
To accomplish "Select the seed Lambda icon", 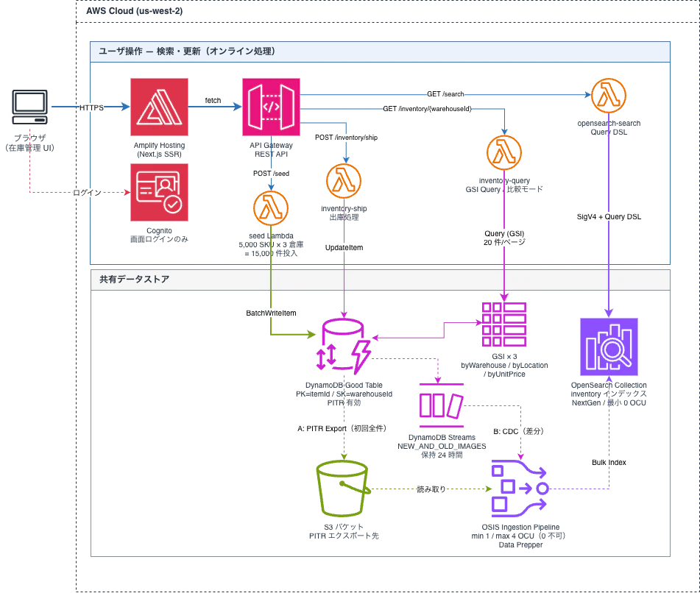I will pos(271,208).
